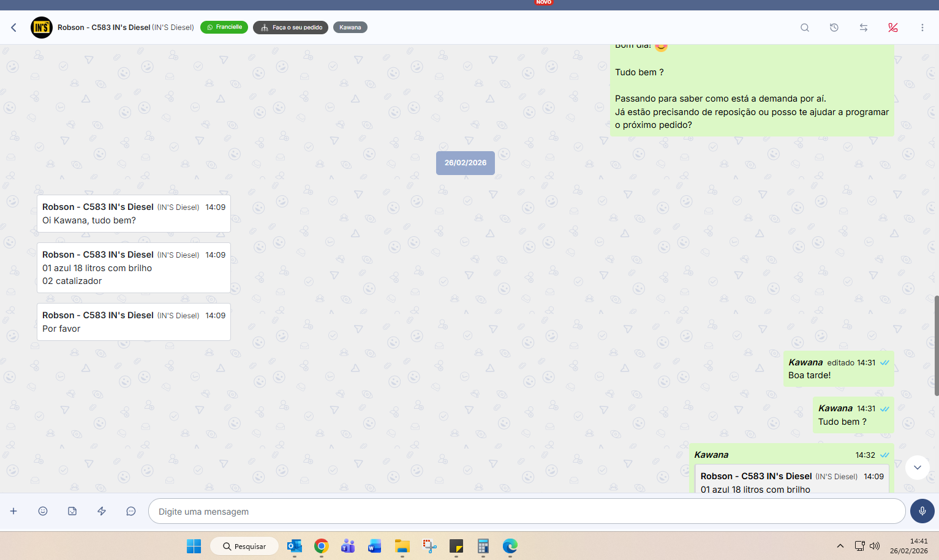Image resolution: width=939 pixels, height=560 pixels.
Task: Open the IN'S Diesel contact avatar
Action: click(42, 28)
